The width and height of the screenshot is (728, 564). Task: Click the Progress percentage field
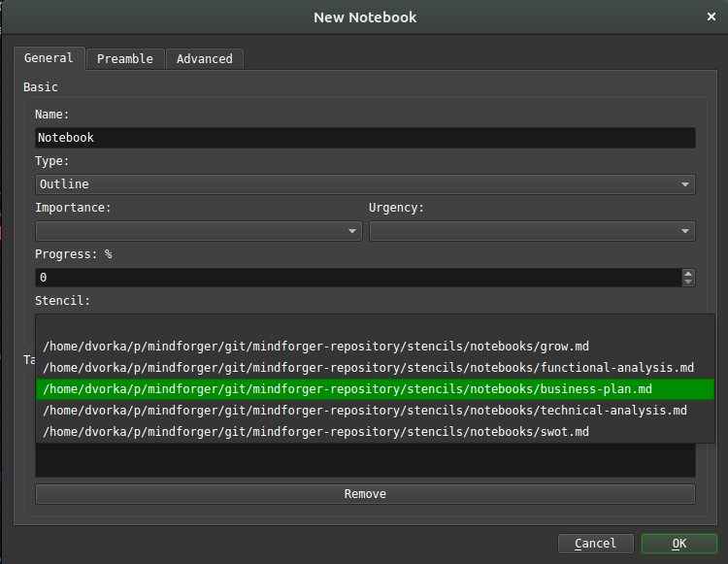click(357, 278)
